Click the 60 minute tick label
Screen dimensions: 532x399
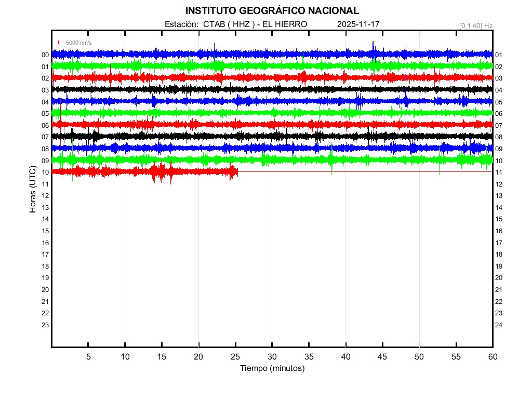point(493,356)
